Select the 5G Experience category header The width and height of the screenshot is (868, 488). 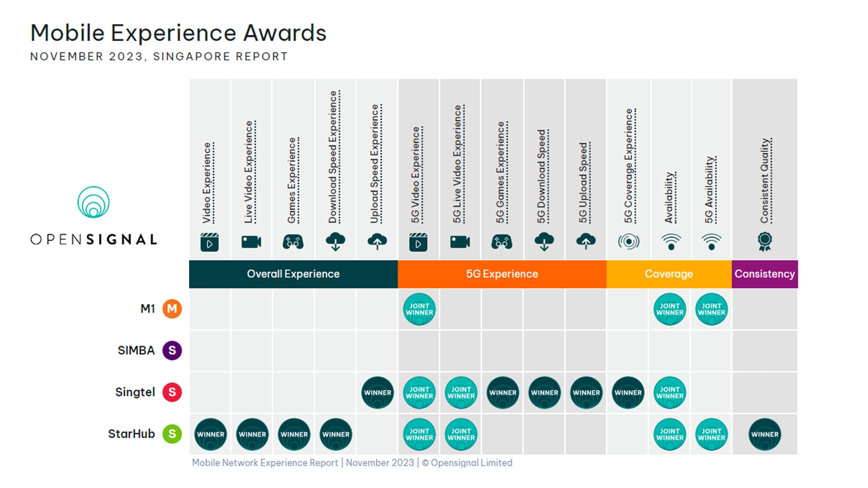[x=502, y=274]
